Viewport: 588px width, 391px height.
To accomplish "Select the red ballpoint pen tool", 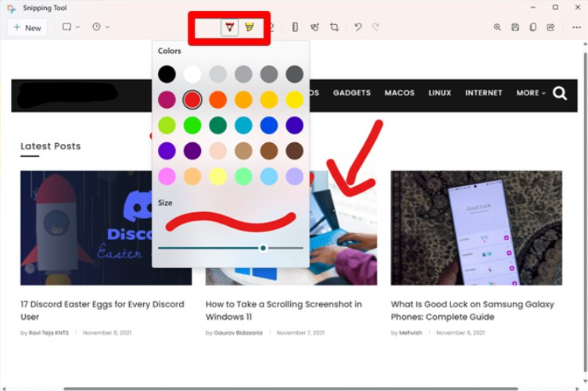I will [x=230, y=27].
